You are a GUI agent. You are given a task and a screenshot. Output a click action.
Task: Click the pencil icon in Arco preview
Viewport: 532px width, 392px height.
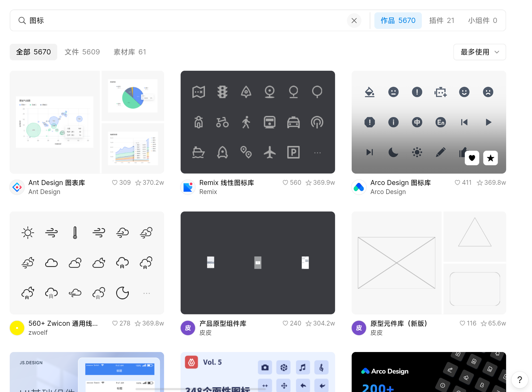pyautogui.click(x=441, y=152)
